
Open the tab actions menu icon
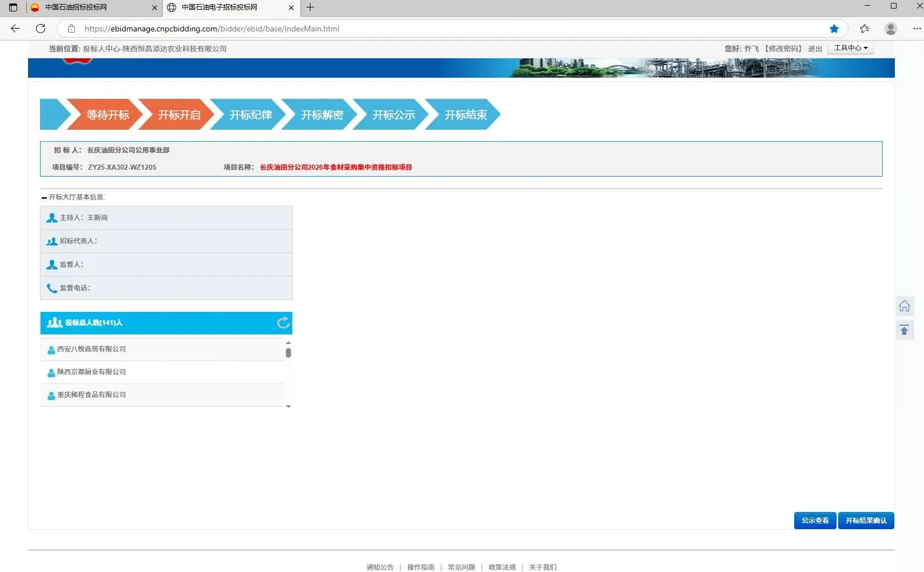[13, 7]
